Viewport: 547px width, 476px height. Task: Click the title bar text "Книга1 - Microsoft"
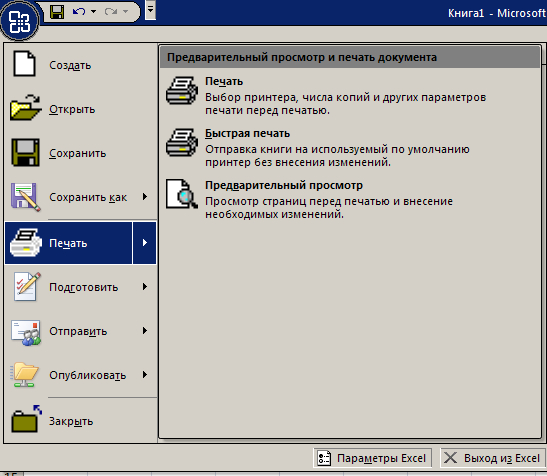point(497,13)
